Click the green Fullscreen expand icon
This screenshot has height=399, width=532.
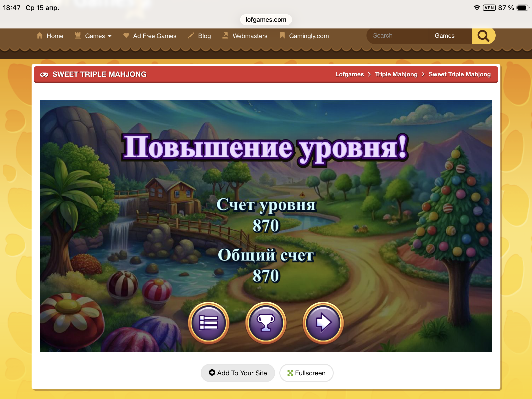(x=290, y=373)
